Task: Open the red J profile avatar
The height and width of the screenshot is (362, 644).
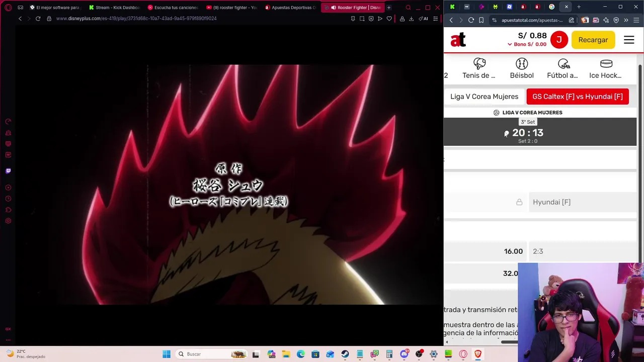Action: pos(559,40)
